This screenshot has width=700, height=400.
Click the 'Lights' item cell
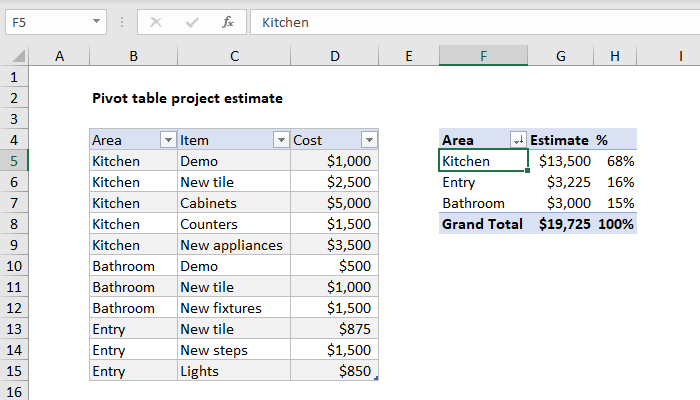pos(234,371)
